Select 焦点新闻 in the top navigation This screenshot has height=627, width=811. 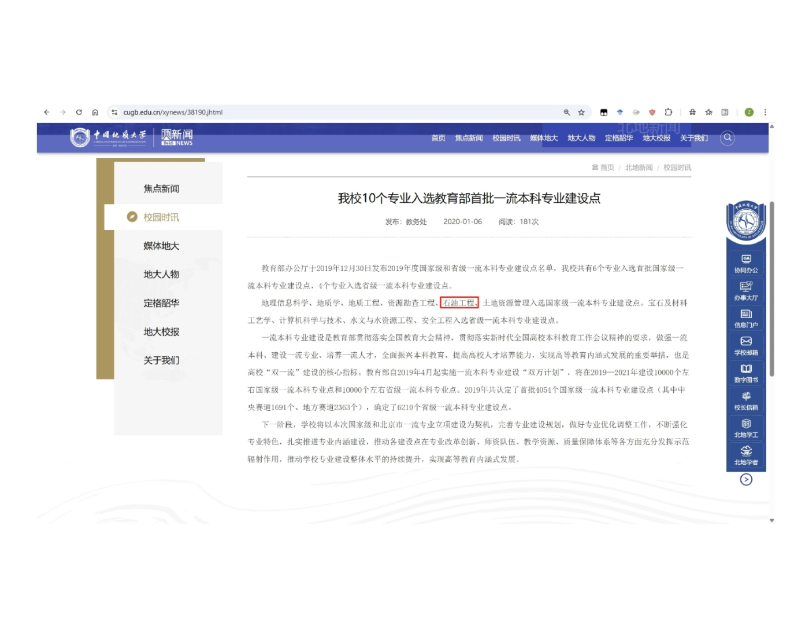coord(468,138)
